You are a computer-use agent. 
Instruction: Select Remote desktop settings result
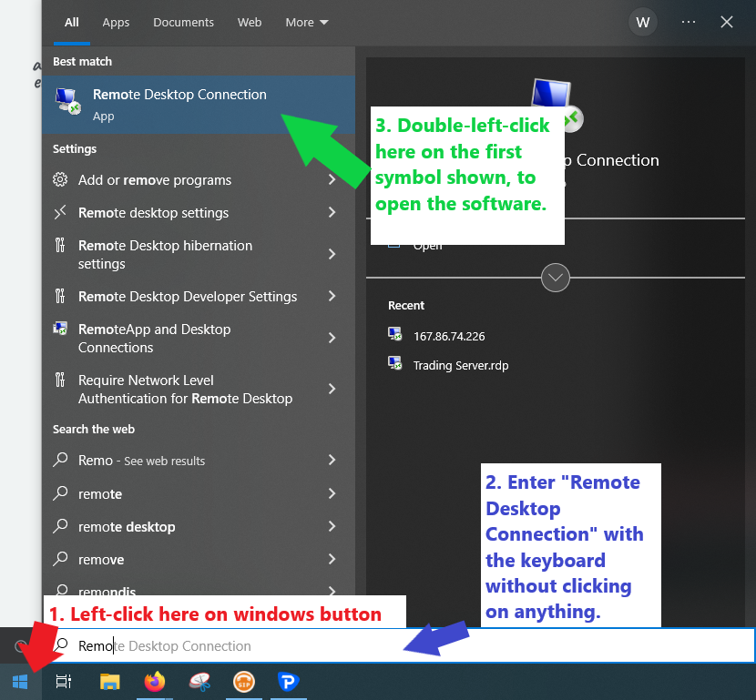[199, 212]
